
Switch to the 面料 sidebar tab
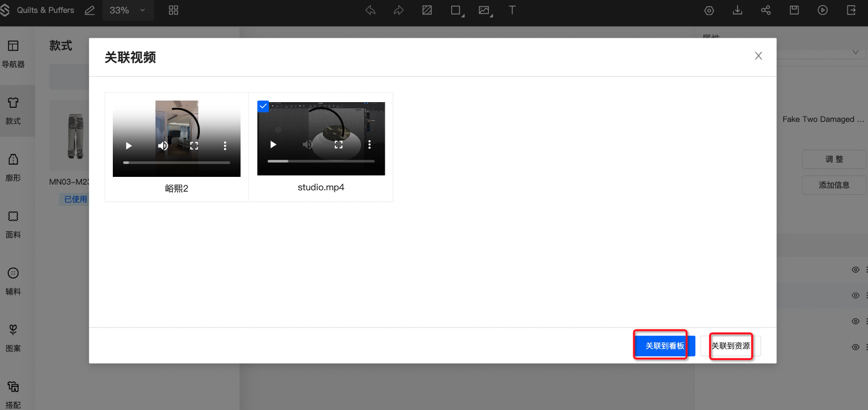tap(13, 224)
